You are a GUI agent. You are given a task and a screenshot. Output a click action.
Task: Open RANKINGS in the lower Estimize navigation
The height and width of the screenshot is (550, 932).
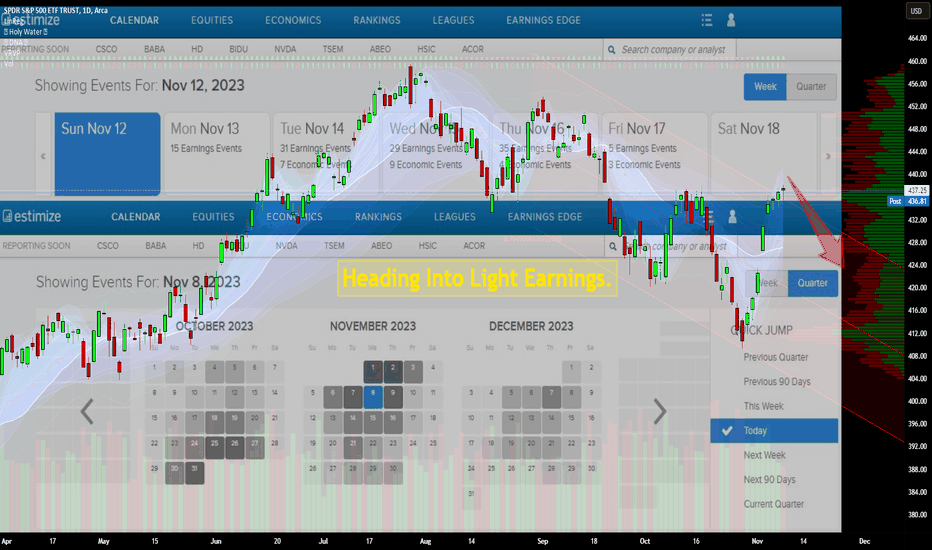tap(378, 217)
